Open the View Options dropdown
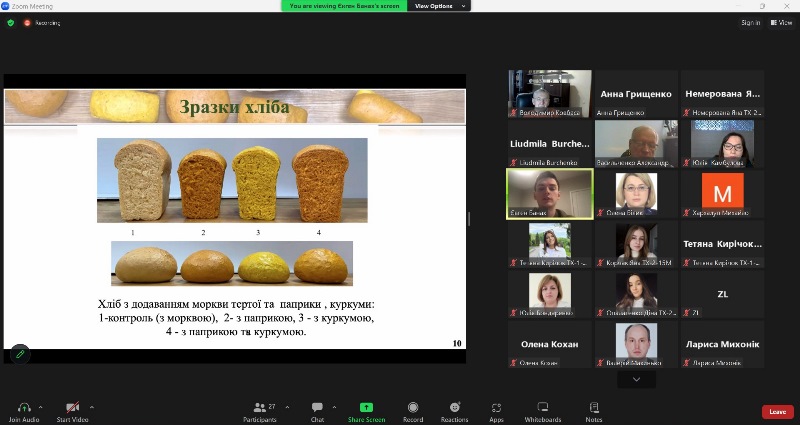 [439, 6]
